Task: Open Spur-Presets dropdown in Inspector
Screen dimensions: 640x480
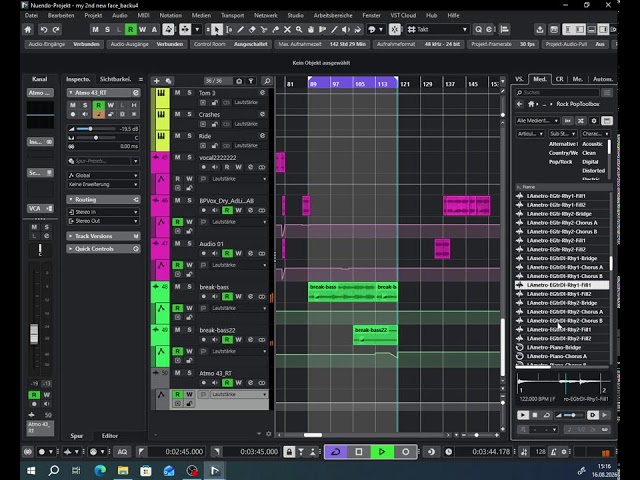Action: [103, 161]
